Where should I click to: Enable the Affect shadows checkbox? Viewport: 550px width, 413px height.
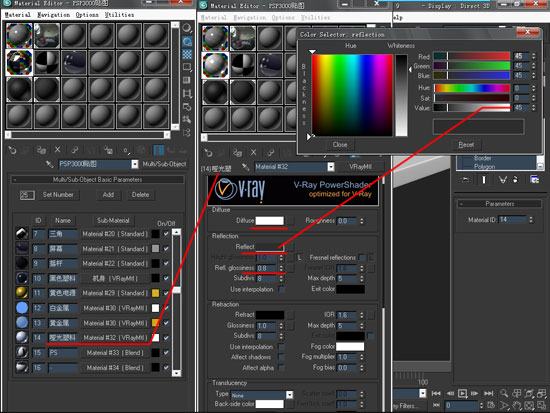tap(281, 357)
